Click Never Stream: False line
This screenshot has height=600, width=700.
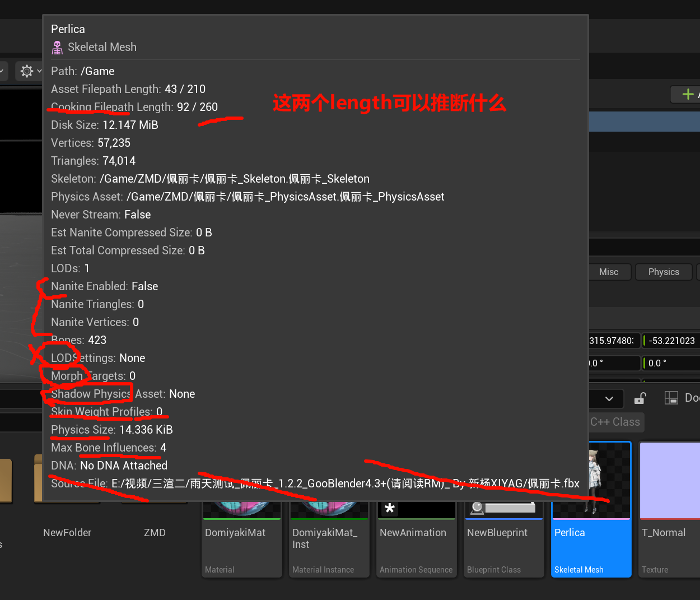(x=101, y=215)
